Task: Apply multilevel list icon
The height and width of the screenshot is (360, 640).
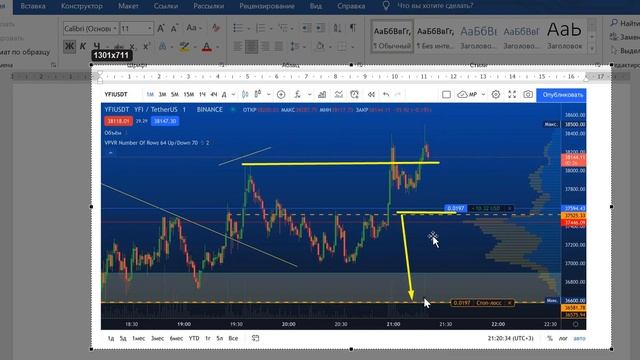Action: [282, 28]
